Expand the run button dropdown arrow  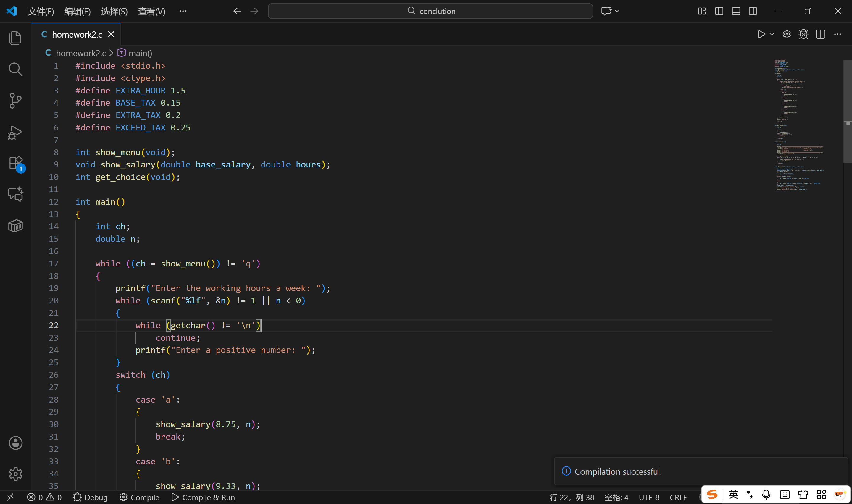(772, 34)
